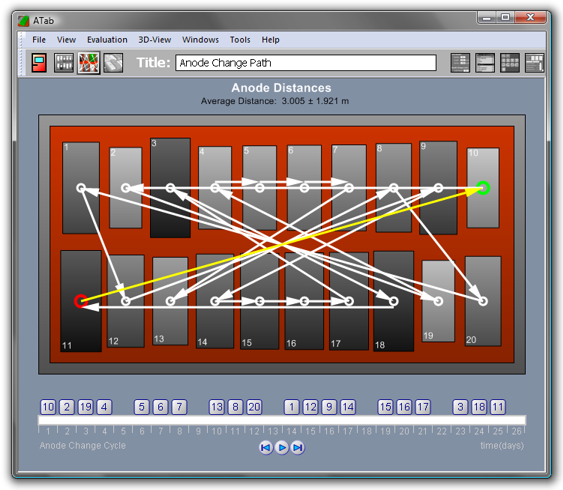Jump to the first anode change step
563x490 pixels.
(266, 448)
